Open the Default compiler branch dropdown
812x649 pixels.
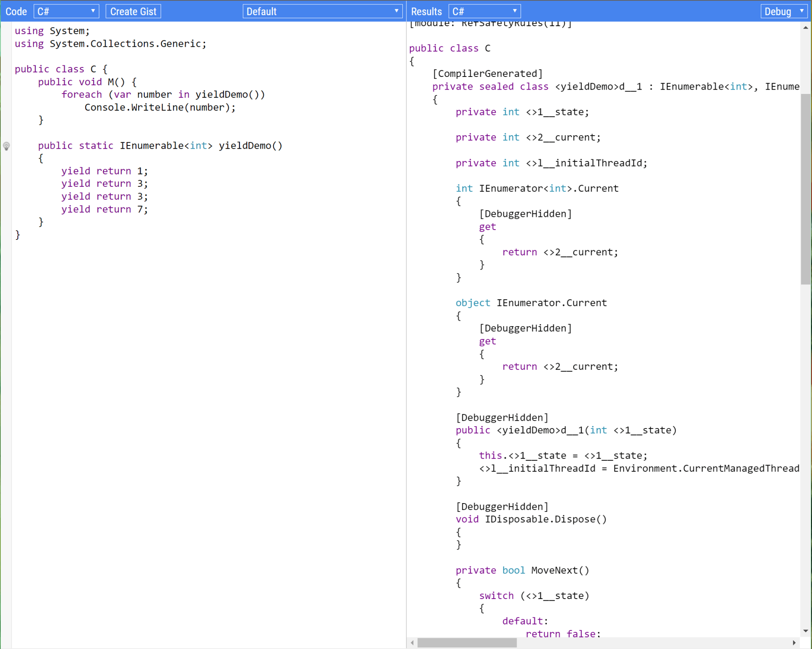point(322,11)
